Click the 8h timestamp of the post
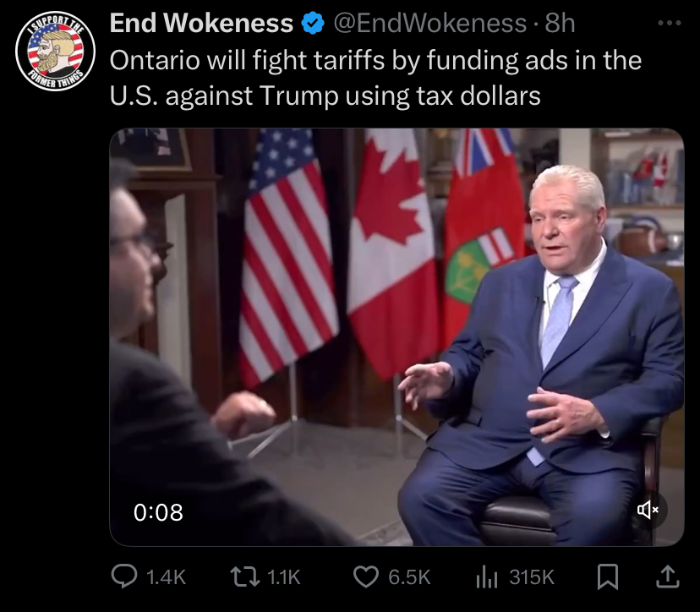The width and height of the screenshot is (700, 612). coord(560,23)
